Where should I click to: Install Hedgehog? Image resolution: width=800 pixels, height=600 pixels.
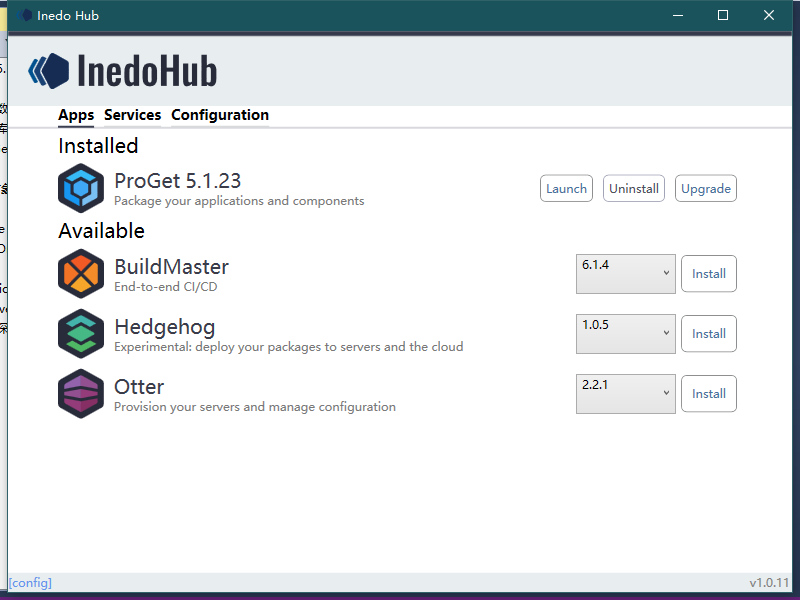709,334
